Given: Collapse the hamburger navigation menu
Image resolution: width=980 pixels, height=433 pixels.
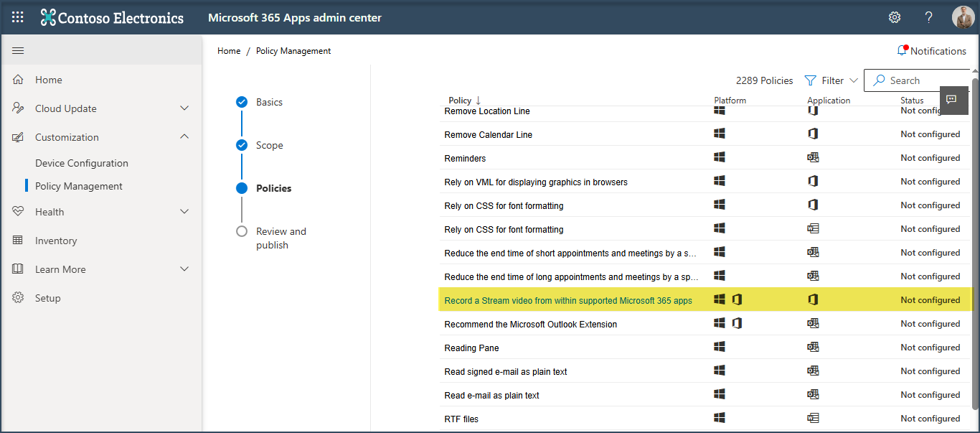Looking at the screenshot, I should pos(18,50).
